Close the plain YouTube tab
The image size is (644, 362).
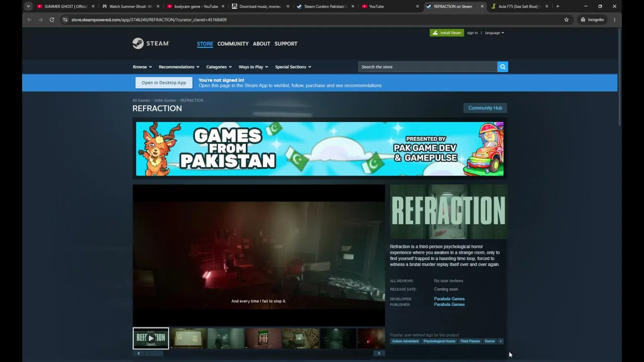[417, 7]
